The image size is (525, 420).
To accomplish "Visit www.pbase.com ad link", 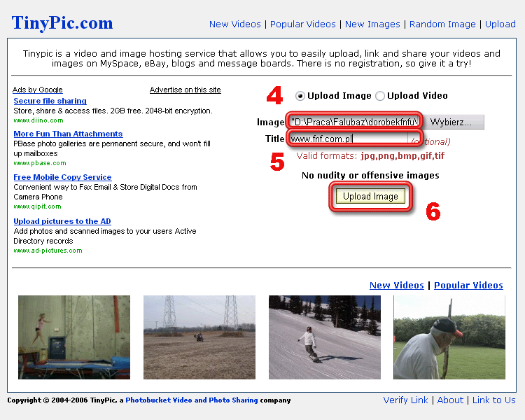I will pyautogui.click(x=40, y=163).
